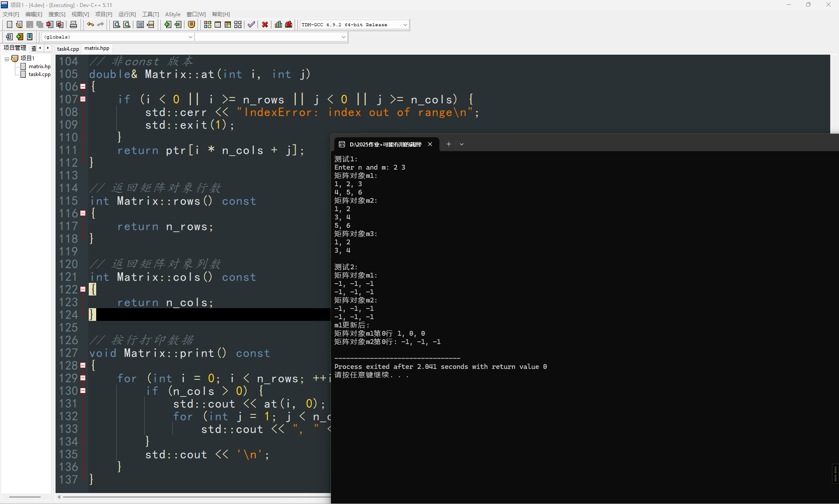Open the 窗口[W] menu

click(x=196, y=14)
